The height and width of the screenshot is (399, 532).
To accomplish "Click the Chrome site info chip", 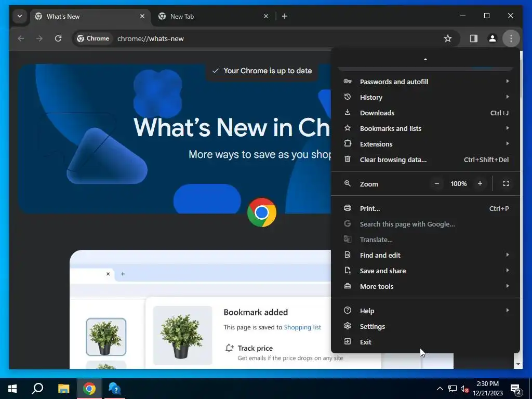I will click(93, 38).
